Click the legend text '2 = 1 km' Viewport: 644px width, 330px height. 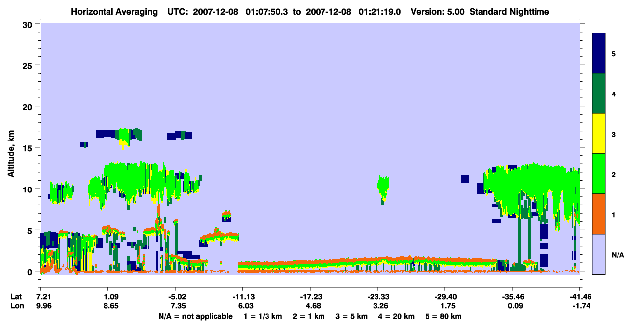coord(309,316)
